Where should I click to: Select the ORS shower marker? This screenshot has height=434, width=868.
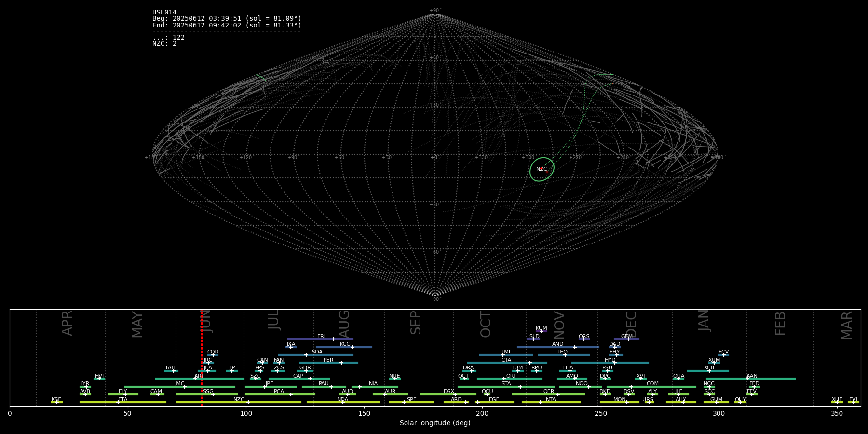click(x=583, y=339)
